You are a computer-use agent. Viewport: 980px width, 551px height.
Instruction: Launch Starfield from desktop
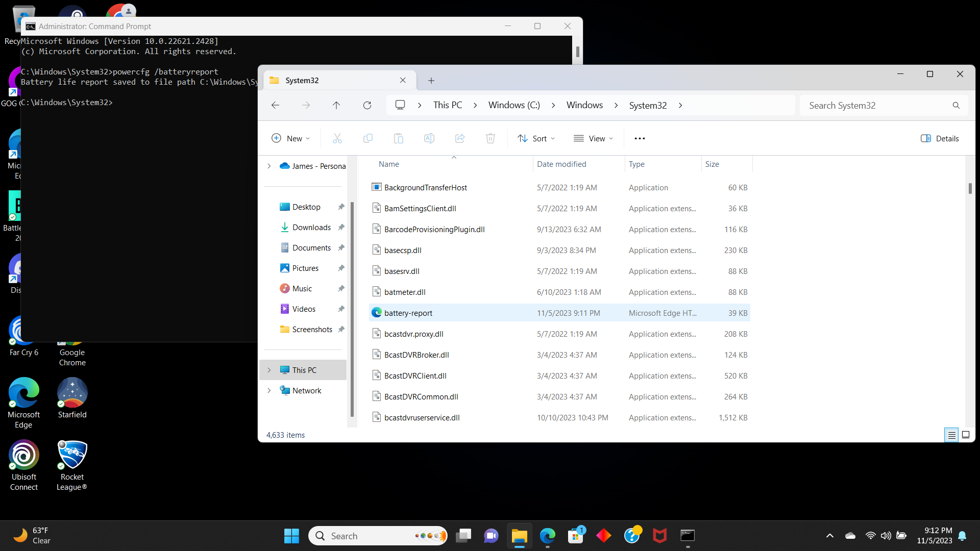coord(71,393)
